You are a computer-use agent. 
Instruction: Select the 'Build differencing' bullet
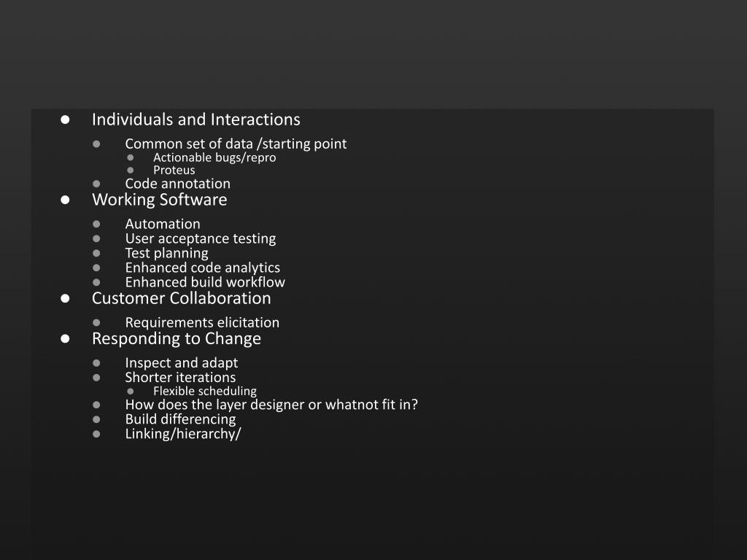point(181,419)
